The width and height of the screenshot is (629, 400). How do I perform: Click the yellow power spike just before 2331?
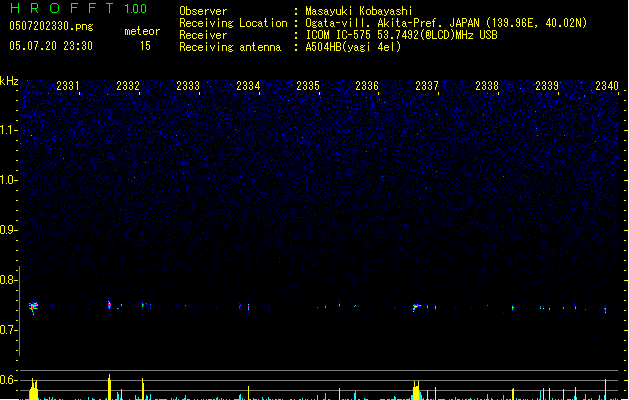pyautogui.click(x=34, y=389)
